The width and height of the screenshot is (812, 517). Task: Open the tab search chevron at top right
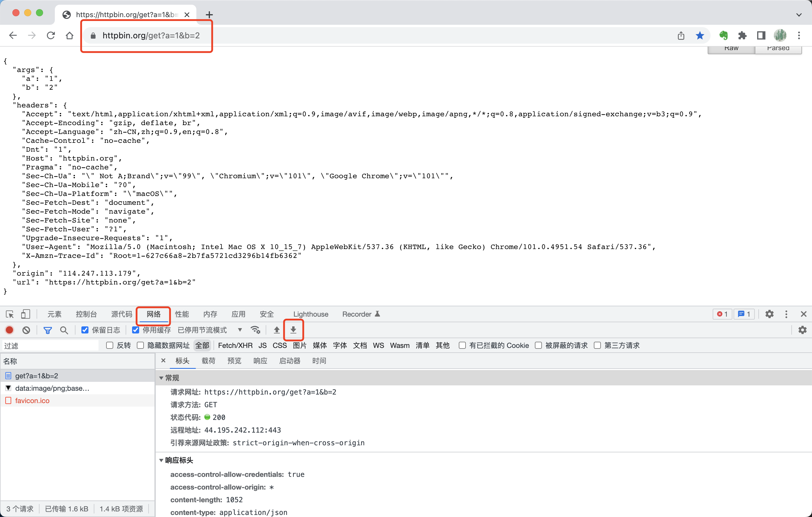(799, 14)
